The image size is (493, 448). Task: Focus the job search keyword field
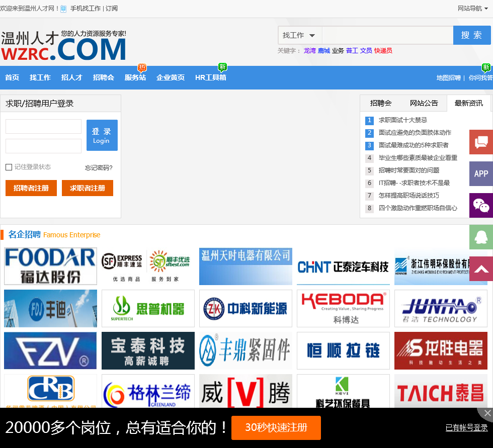(x=387, y=35)
